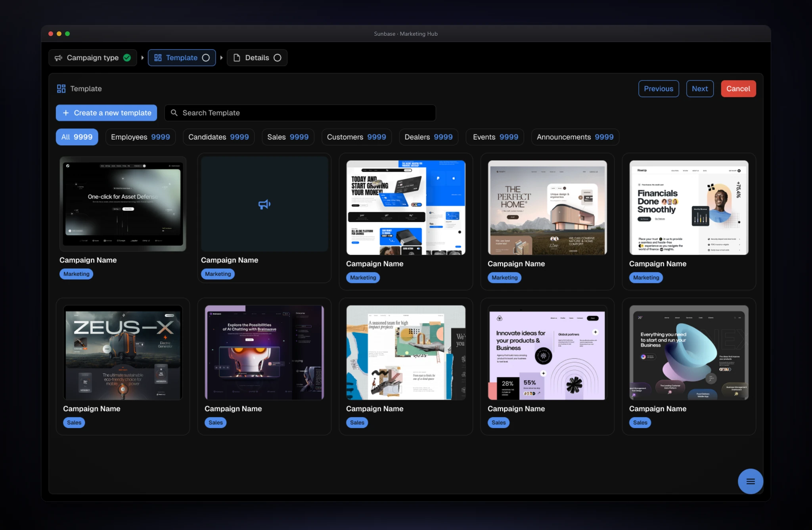Focus the Search Template field
Screen dimensions: 812x530
coord(300,113)
